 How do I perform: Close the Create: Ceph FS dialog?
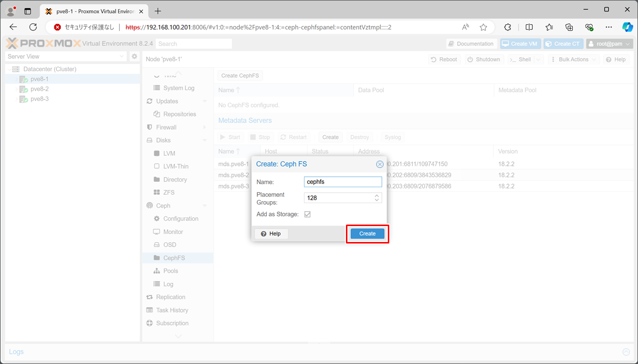(380, 164)
